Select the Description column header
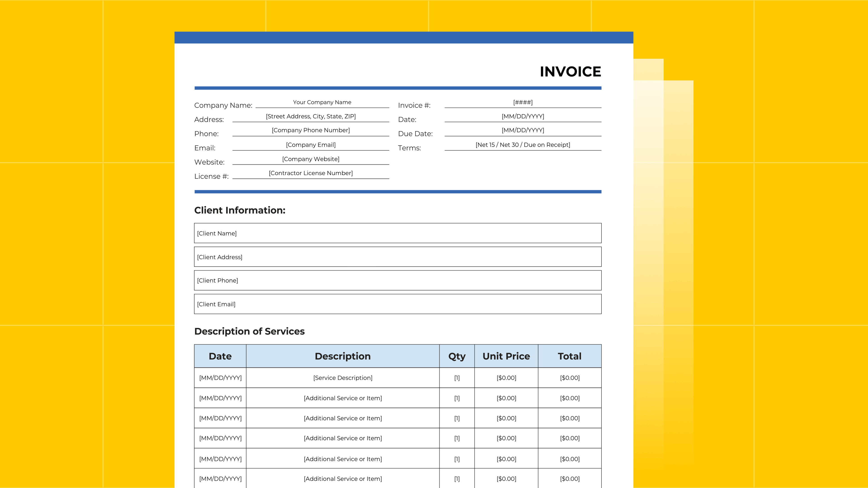Screen dimensions: 868x488 343,356
